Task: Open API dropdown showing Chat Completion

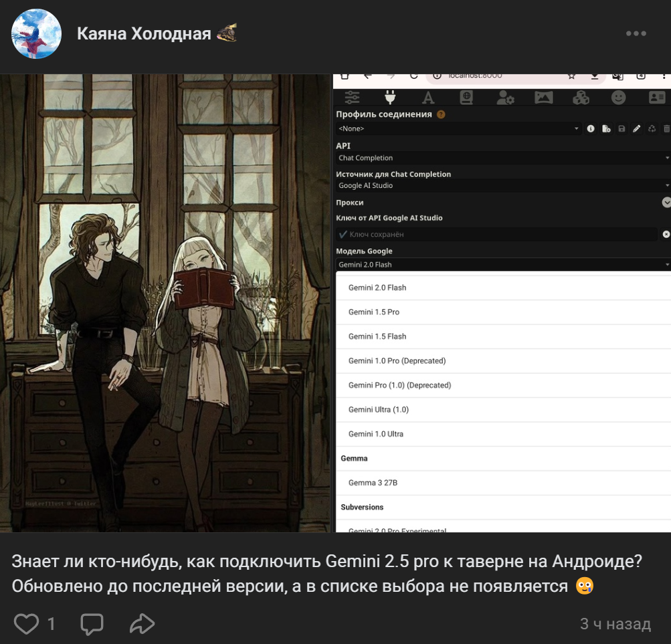Action: (x=503, y=158)
